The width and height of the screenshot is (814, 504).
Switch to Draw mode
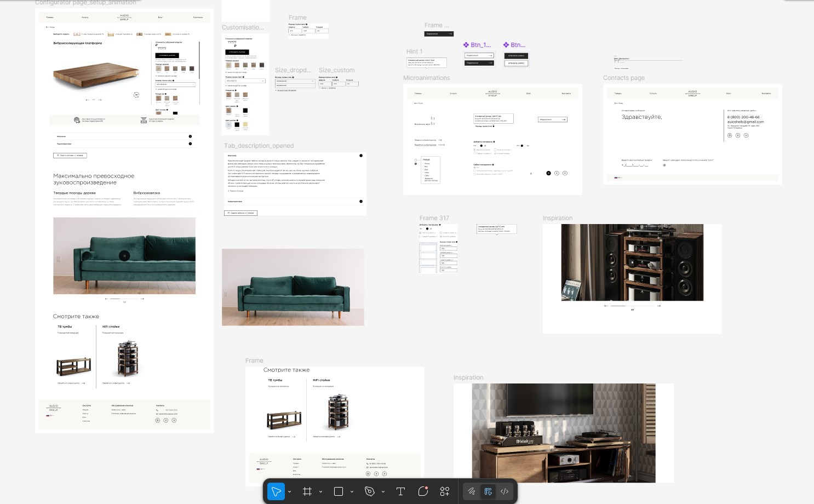(x=471, y=491)
